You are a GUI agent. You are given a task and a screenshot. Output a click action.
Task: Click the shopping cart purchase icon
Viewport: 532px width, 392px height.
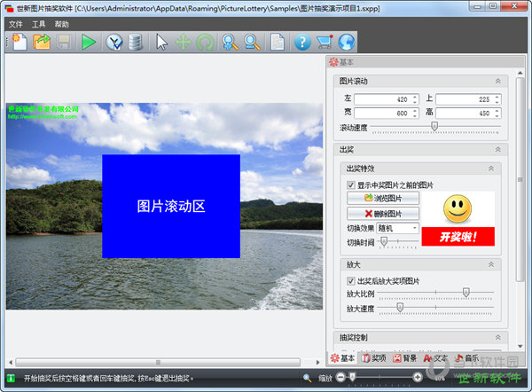point(324,42)
